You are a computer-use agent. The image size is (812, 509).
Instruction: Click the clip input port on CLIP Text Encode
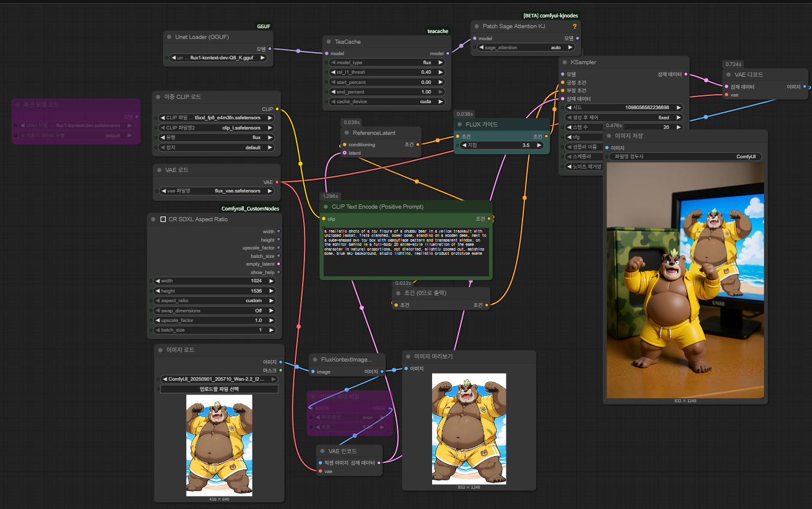323,219
